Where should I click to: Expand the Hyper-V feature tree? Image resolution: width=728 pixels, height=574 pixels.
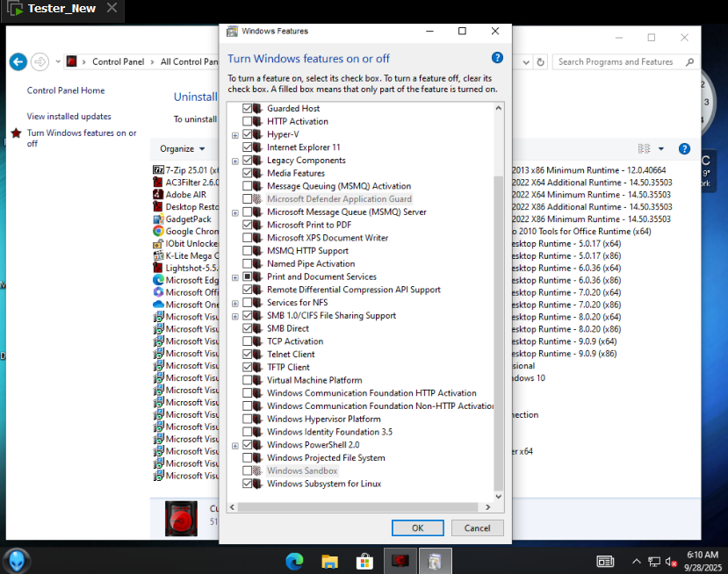point(234,135)
